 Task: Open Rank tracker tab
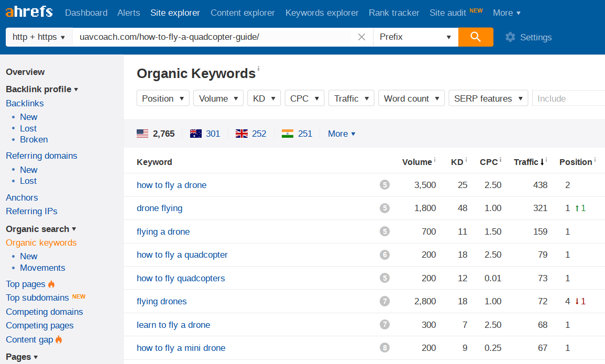click(394, 13)
